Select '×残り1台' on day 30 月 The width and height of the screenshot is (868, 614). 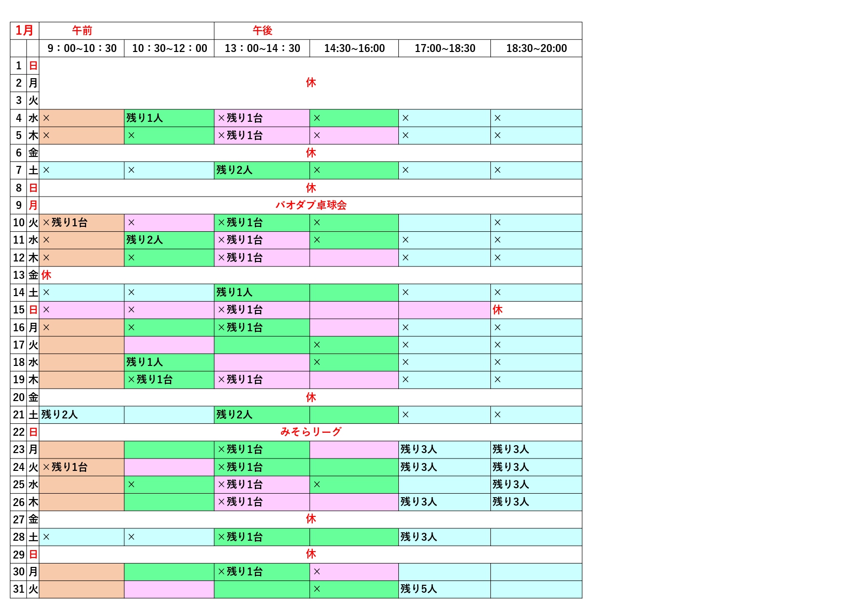coord(240,571)
